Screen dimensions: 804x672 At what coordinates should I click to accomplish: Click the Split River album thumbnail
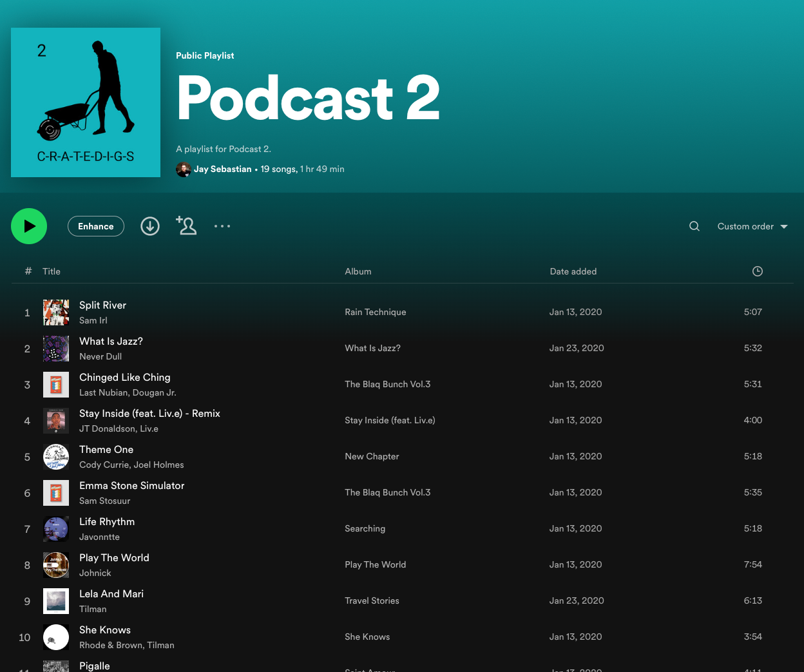pyautogui.click(x=56, y=312)
